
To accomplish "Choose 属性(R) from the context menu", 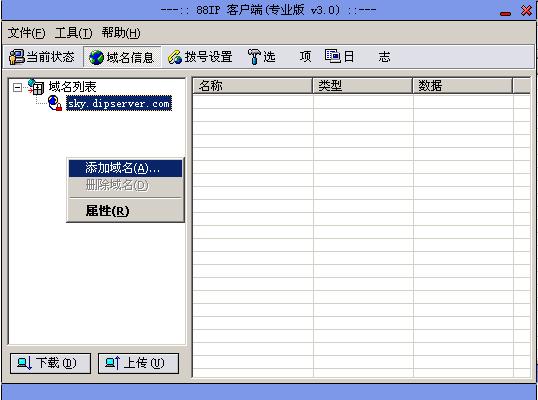I will pyautogui.click(x=125, y=211).
